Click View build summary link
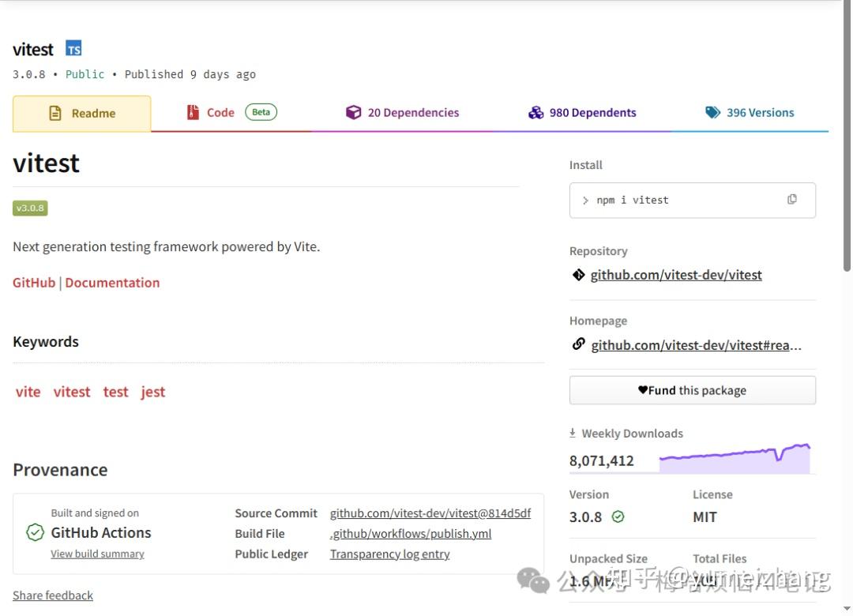 coord(97,554)
